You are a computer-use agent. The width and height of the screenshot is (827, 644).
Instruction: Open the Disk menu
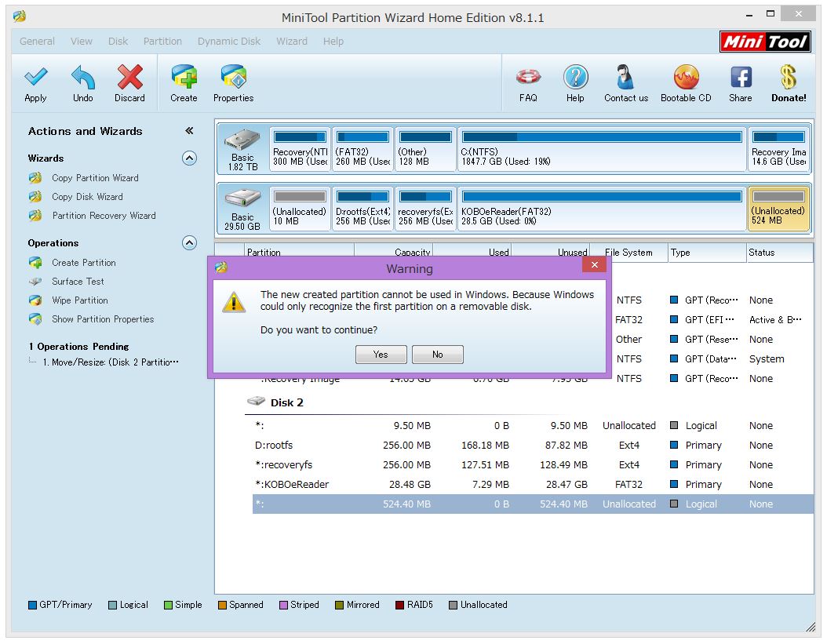[x=118, y=41]
